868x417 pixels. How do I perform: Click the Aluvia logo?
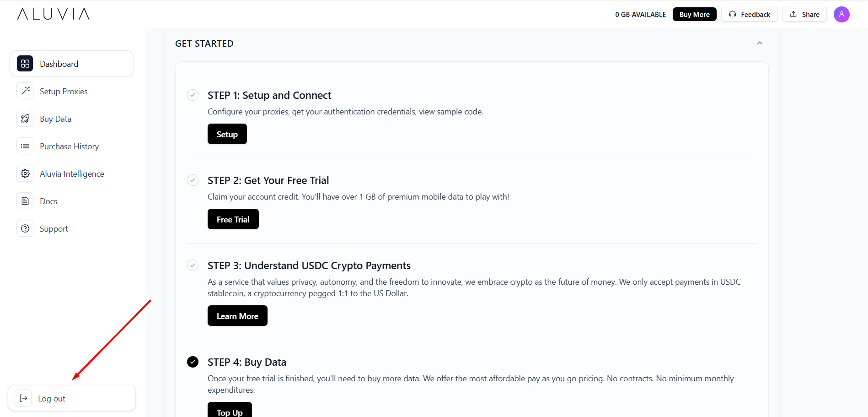[54, 14]
